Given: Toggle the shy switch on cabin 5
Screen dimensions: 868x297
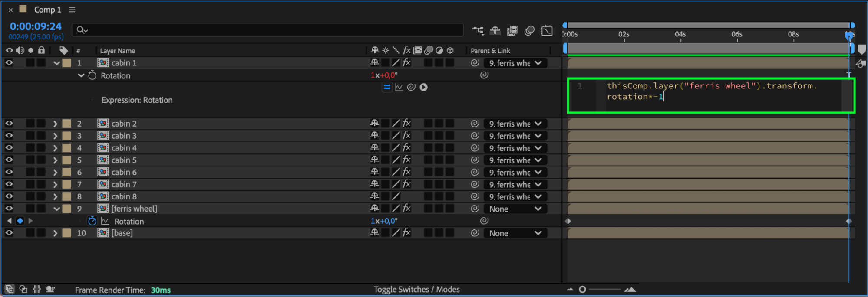Looking at the screenshot, I should coord(374,160).
